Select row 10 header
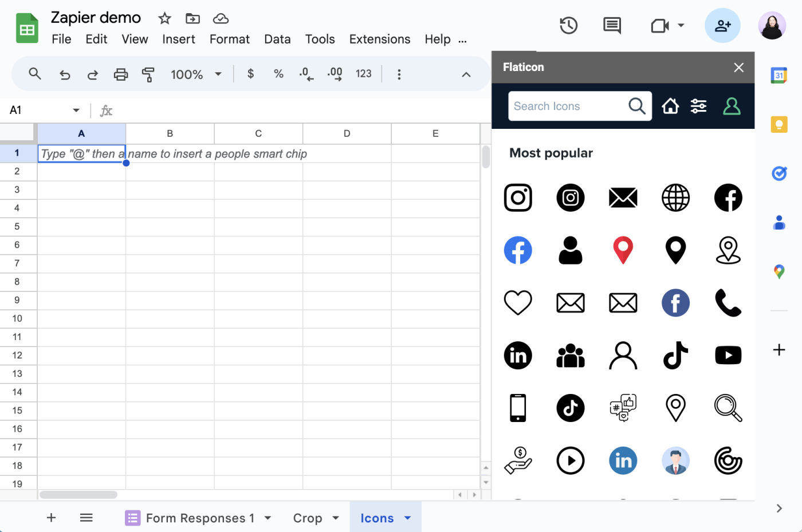 pyautogui.click(x=17, y=318)
